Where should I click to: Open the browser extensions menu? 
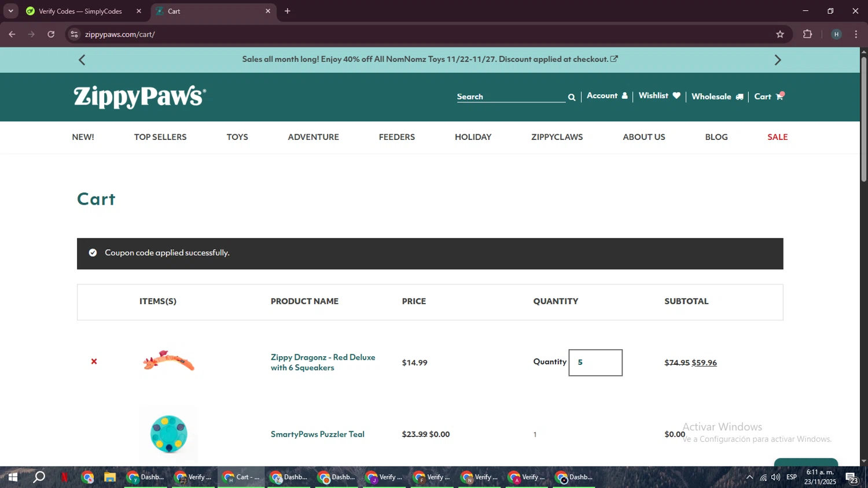808,34
